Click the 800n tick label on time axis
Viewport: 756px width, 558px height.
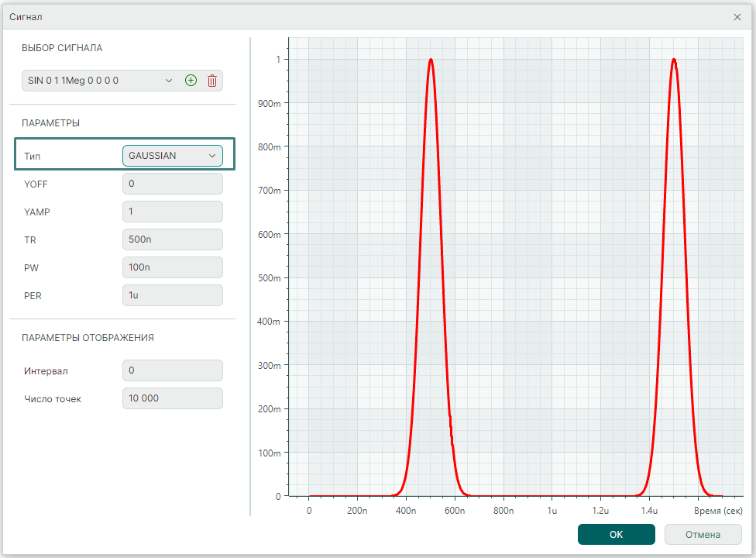(x=503, y=511)
